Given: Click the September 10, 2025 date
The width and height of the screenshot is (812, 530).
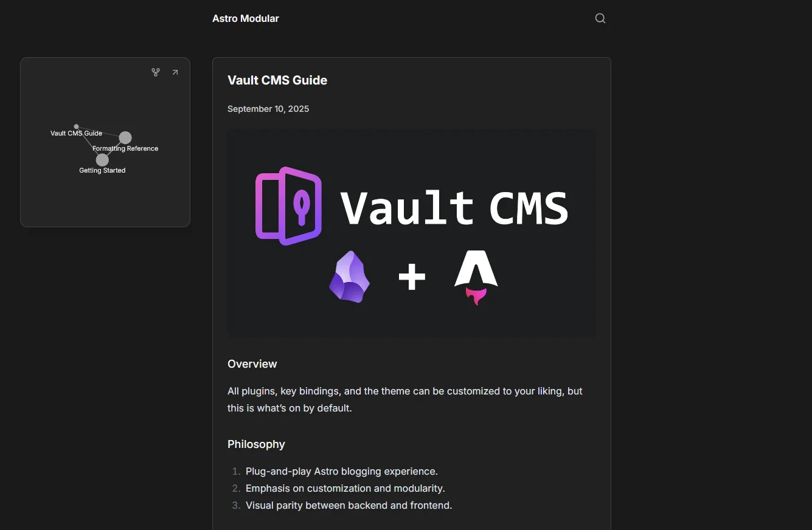Looking at the screenshot, I should coord(268,109).
